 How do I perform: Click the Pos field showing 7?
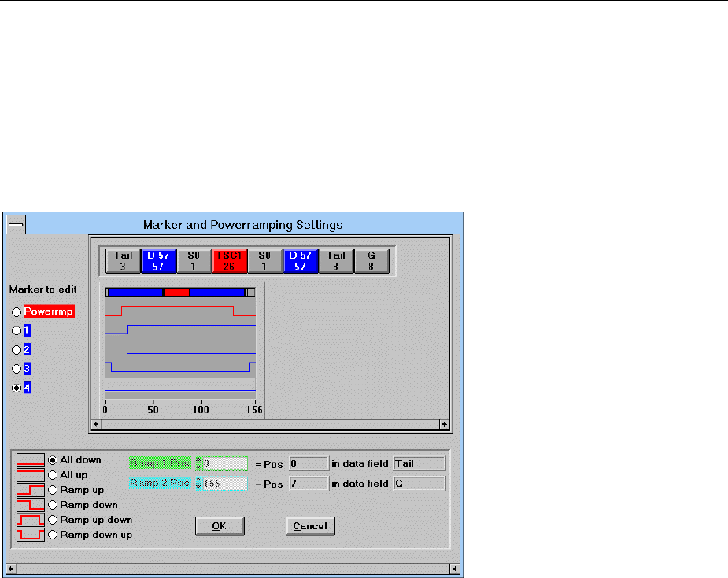(x=309, y=484)
